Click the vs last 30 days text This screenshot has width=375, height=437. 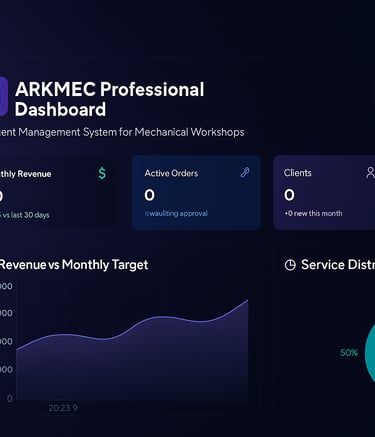[25, 215]
